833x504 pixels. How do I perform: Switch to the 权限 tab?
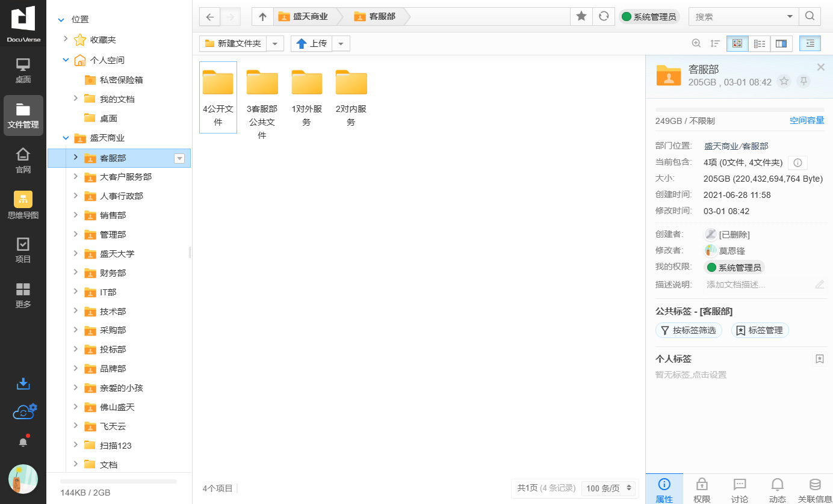point(702,490)
